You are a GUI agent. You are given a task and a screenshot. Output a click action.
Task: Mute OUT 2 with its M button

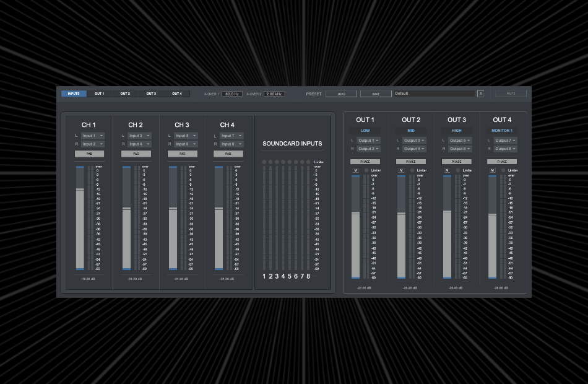[x=401, y=170]
